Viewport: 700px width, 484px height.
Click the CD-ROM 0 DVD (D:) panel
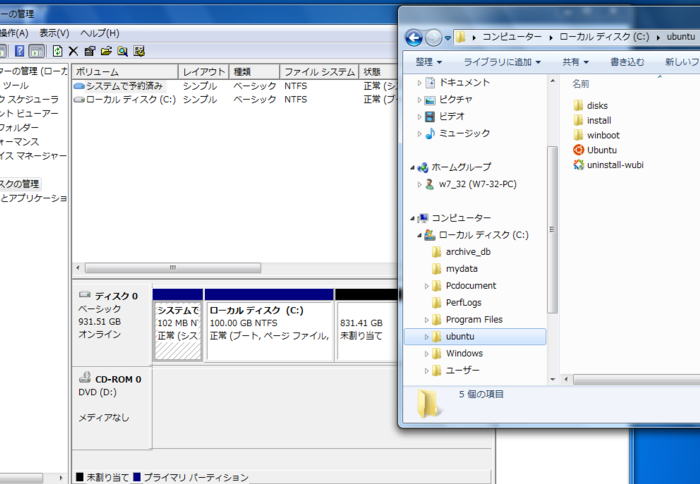click(x=112, y=407)
